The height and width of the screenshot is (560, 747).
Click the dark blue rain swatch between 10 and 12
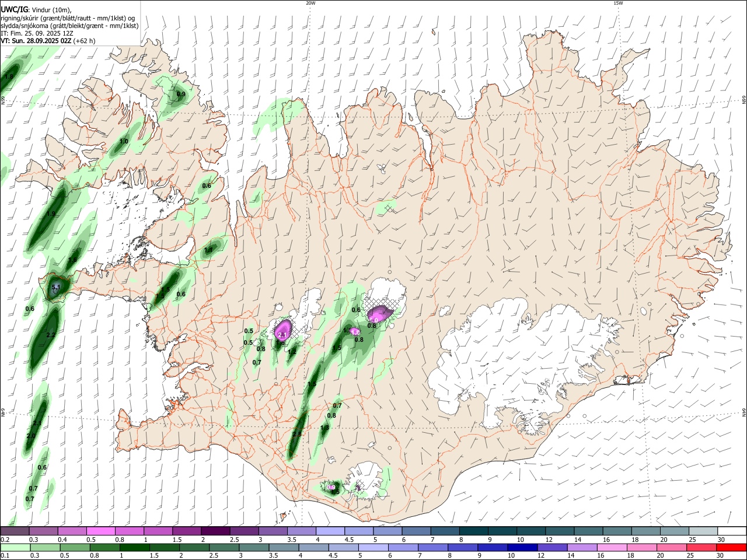coord(521,547)
